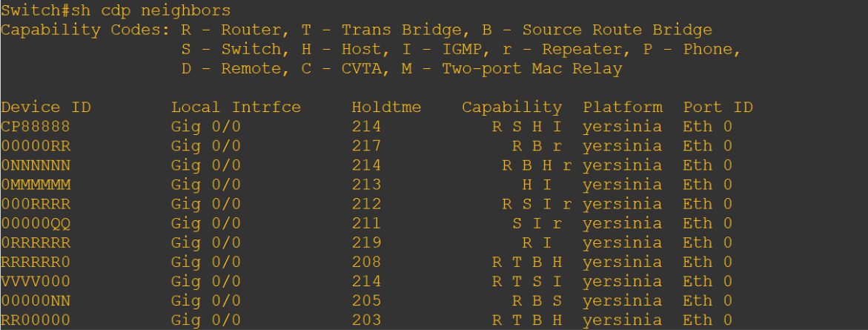Select device ID 0MMMMMM
The width and height of the screenshot is (868, 330).
pyautogui.click(x=36, y=185)
